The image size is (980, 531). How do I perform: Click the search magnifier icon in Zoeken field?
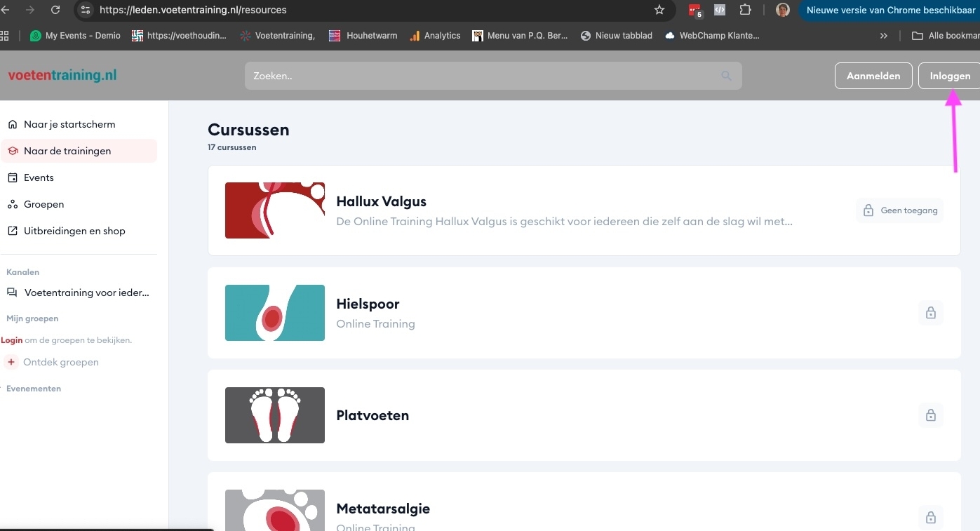tap(726, 76)
